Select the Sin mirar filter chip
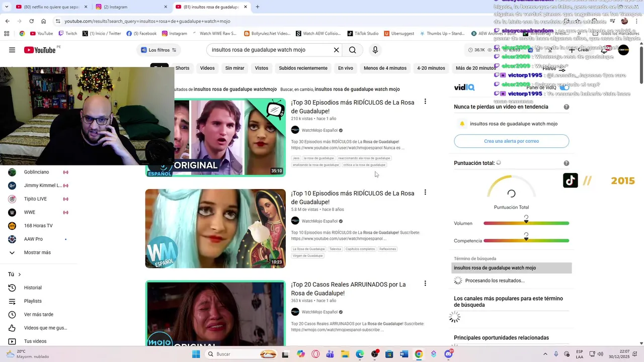Screen dimensions: 644x362 click(235, 68)
